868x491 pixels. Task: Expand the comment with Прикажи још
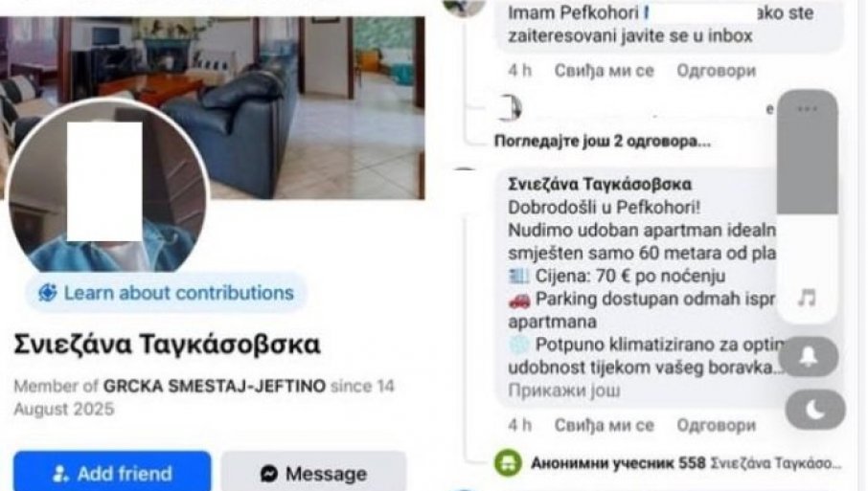tap(564, 391)
